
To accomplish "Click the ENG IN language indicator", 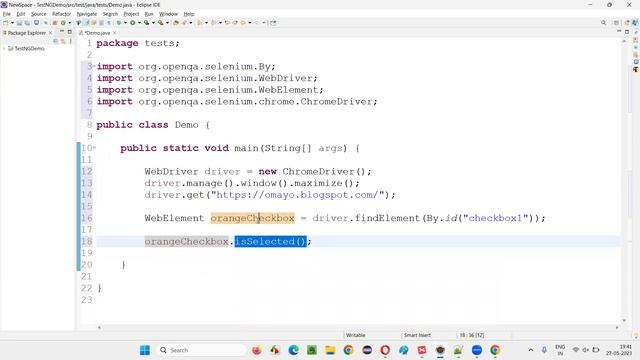I will pyautogui.click(x=560, y=350).
